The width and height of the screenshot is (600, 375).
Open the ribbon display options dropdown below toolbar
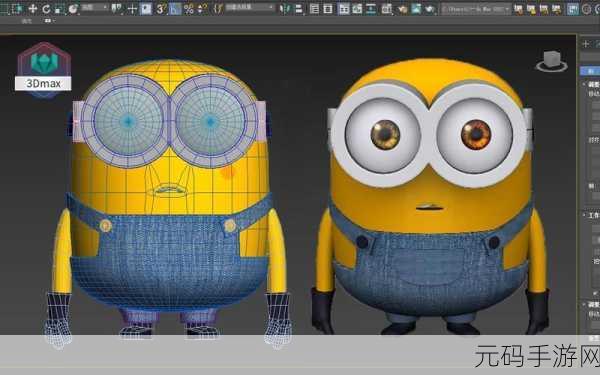[49, 21]
